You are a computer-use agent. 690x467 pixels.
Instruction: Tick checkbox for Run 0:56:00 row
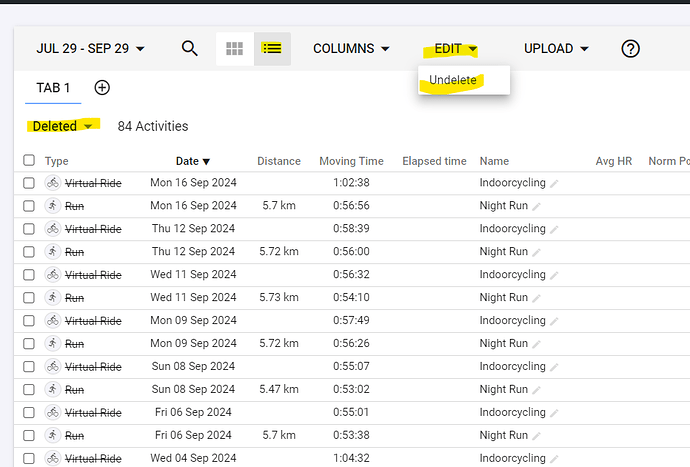coord(29,251)
